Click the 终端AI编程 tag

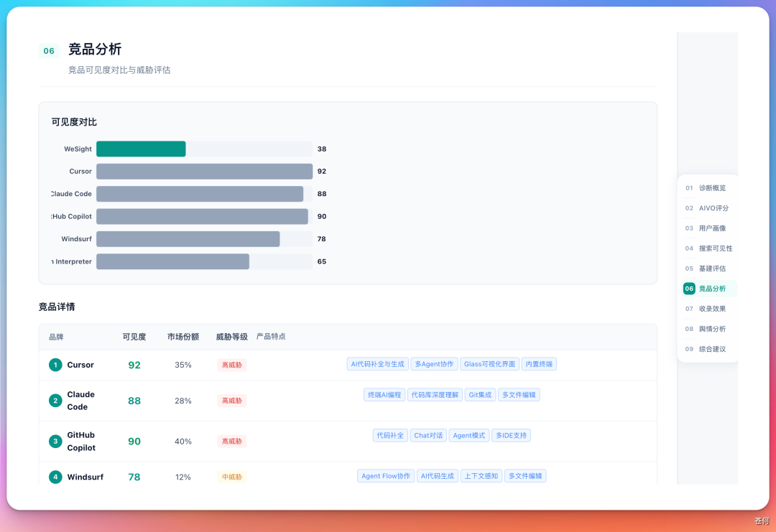(x=384, y=395)
